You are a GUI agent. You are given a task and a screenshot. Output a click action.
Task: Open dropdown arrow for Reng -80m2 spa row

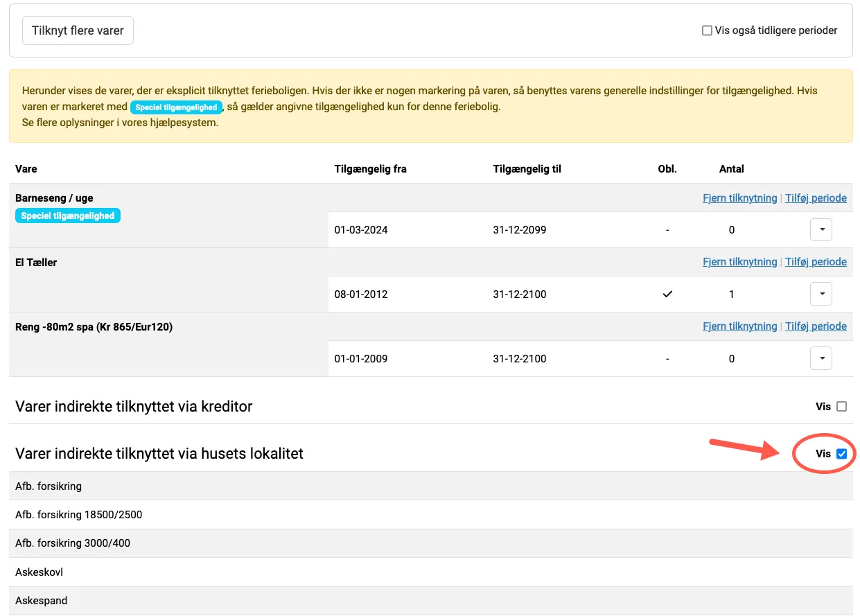(820, 359)
